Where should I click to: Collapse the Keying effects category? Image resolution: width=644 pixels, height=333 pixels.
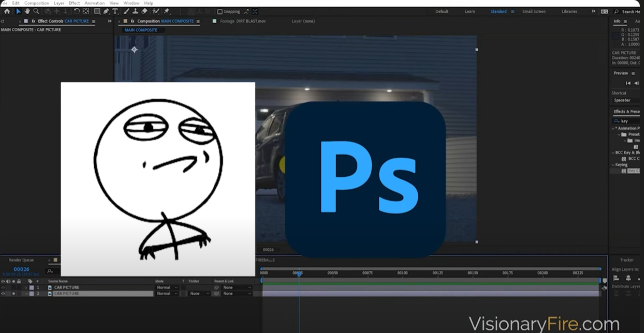click(613, 164)
